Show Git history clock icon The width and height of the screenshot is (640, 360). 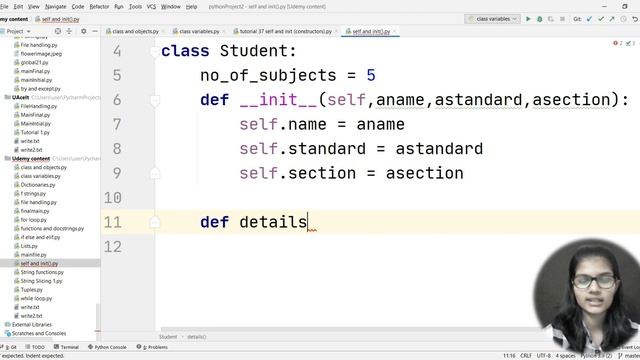(623, 19)
